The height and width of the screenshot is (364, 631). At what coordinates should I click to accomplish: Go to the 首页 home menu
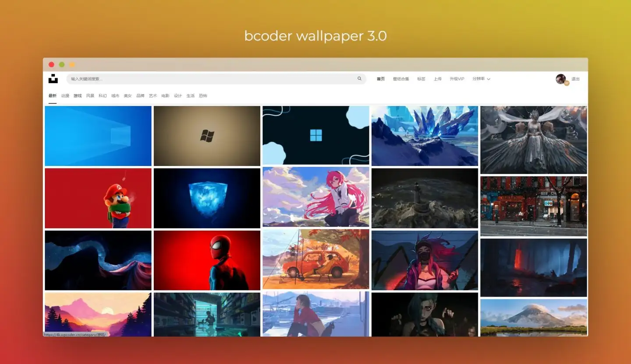(380, 79)
